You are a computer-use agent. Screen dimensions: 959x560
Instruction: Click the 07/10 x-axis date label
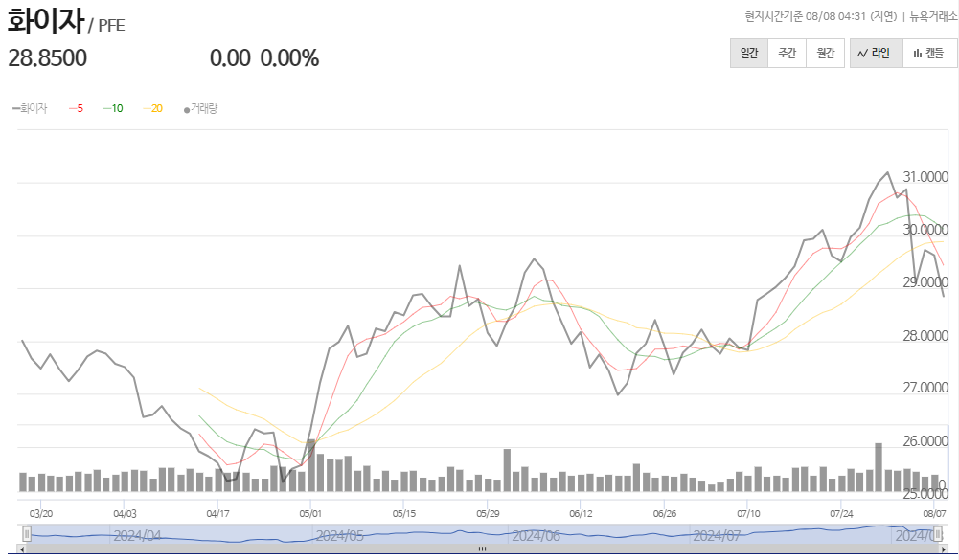click(748, 513)
